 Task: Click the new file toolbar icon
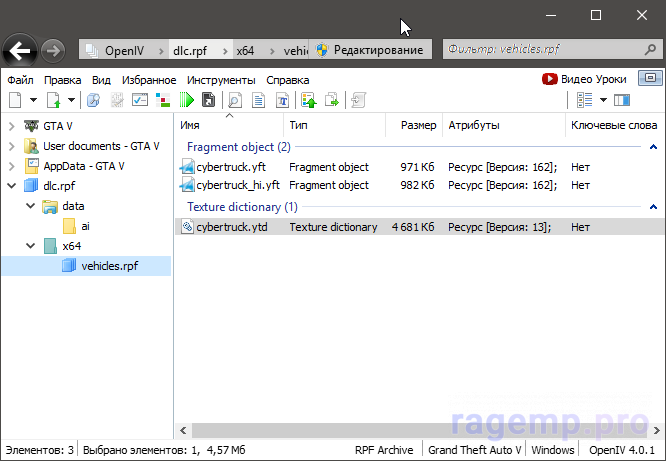pos(15,100)
